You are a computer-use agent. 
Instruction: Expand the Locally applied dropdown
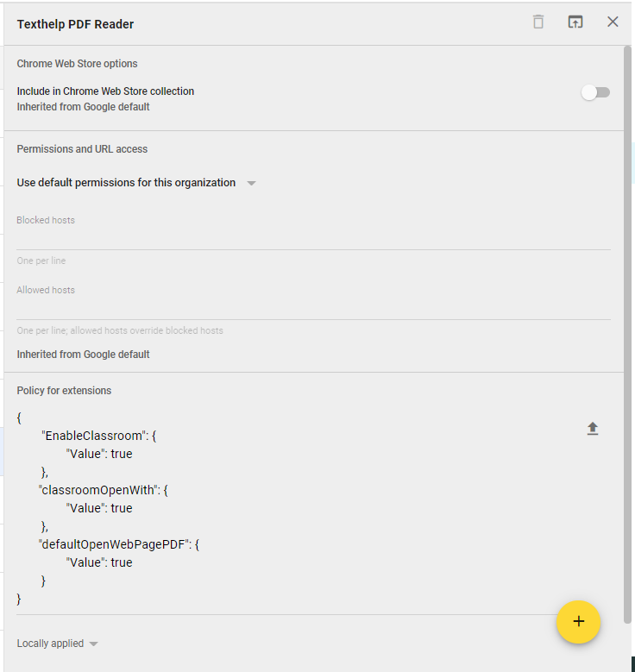tap(58, 644)
